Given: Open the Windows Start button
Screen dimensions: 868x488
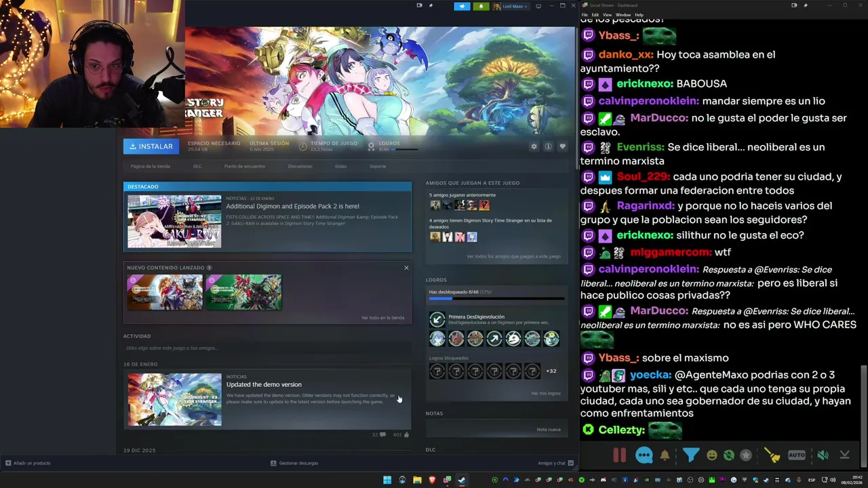Looking at the screenshot, I should coord(387,480).
